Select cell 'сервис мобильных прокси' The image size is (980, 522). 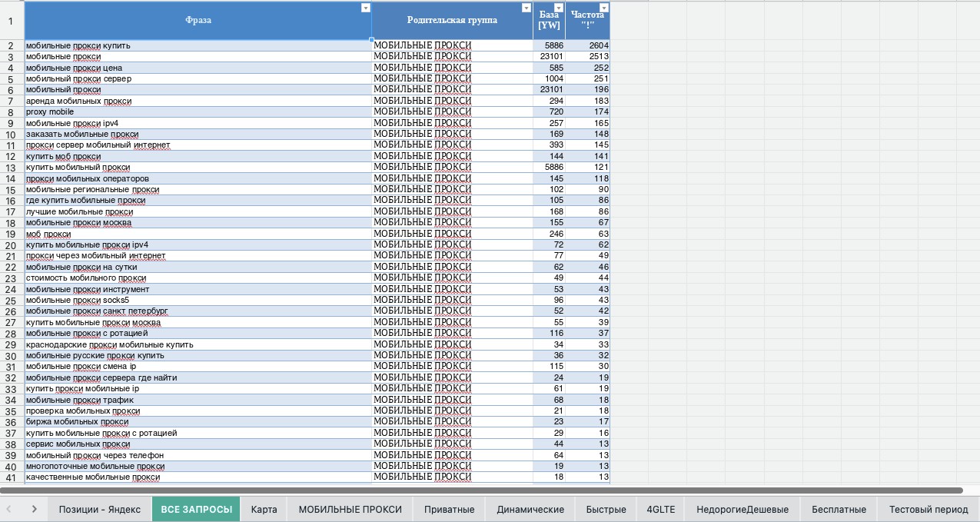[198, 444]
